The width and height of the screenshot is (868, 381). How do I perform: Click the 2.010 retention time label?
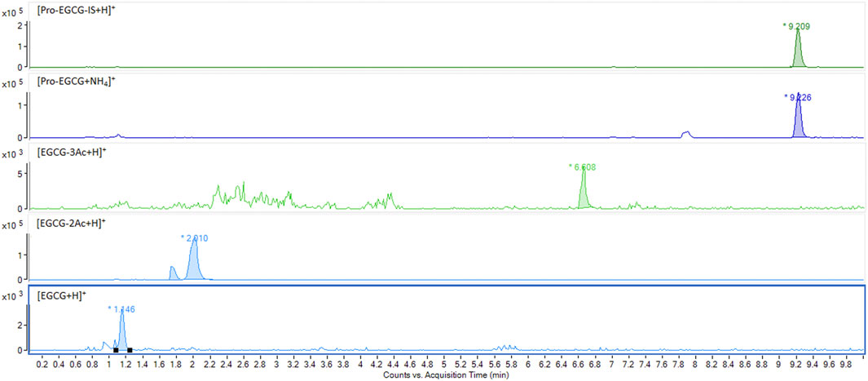(194, 238)
